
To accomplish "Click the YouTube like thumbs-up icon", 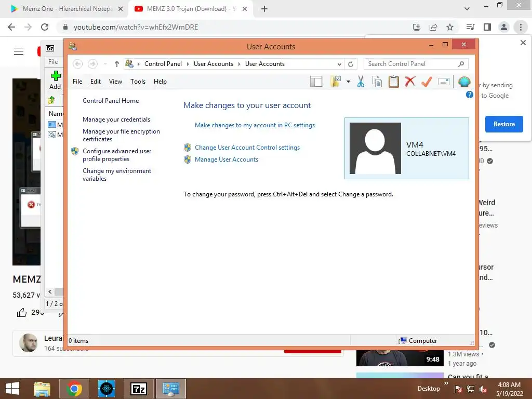I will pyautogui.click(x=22, y=312).
